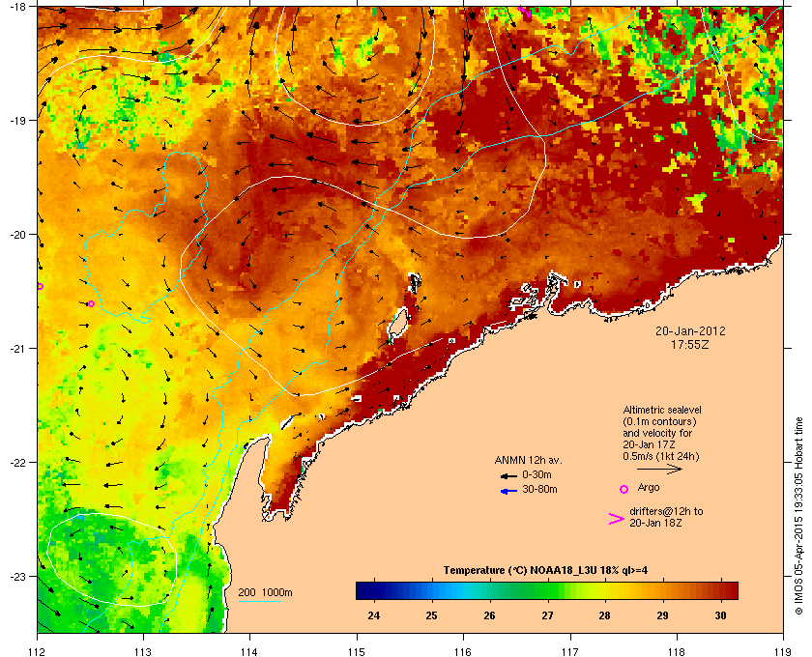Screen dimensions: 812x657
Task: Click the latitude axis label -21
Action: (18, 349)
